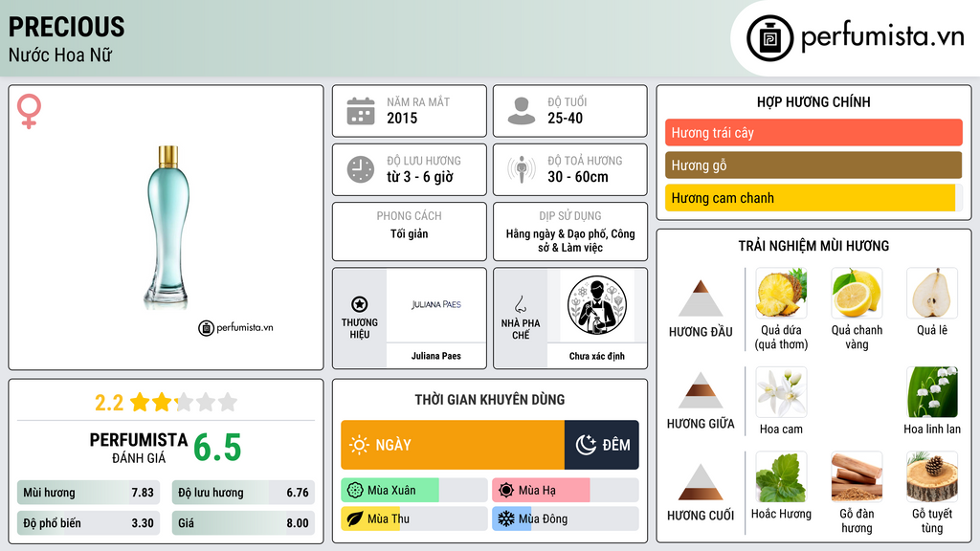Click the Mùa Xuân season bar

pyautogui.click(x=413, y=491)
